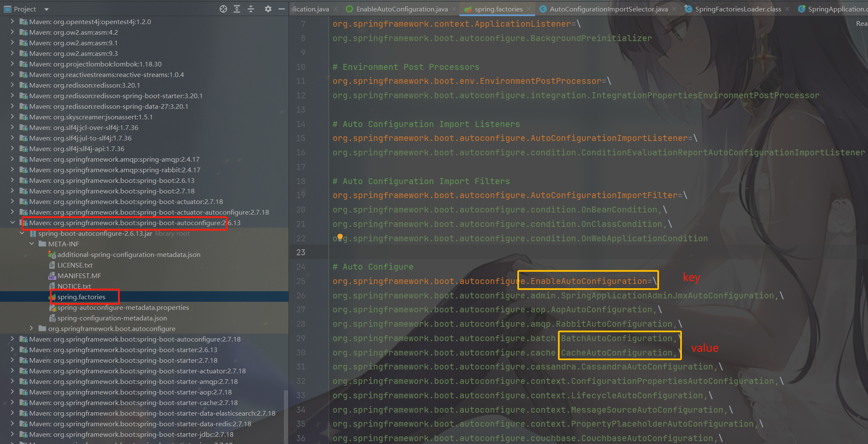Image resolution: width=868 pixels, height=444 pixels.
Task: Expand Maven spring-boot-autoconfigure:2.7.18 node
Action: [x=12, y=339]
